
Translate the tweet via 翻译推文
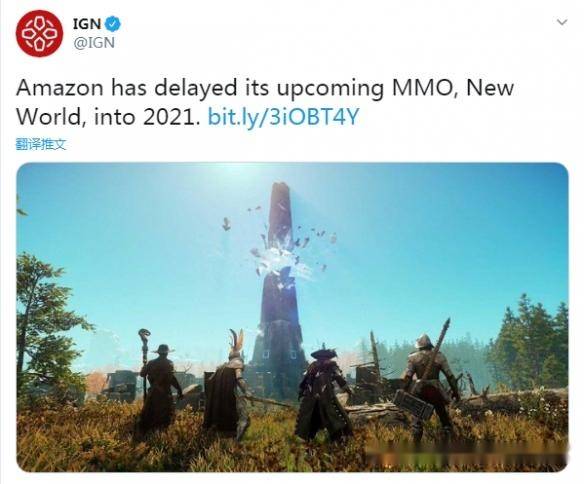click(x=41, y=144)
